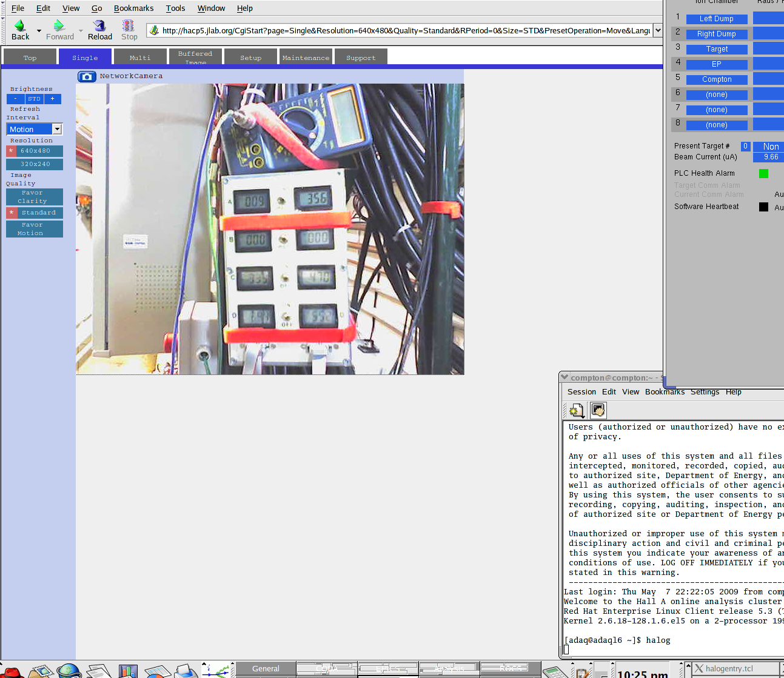784x678 pixels.
Task: Open the Maintenance tab
Action: pos(306,57)
